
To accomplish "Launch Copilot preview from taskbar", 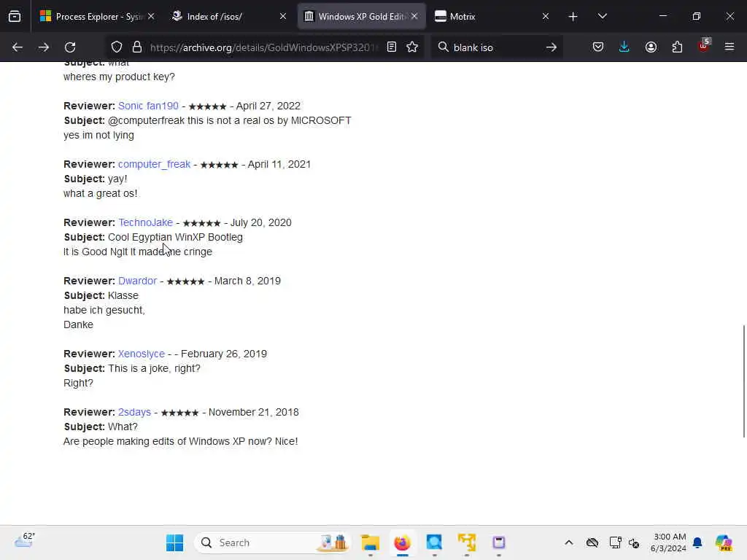I will click(724, 542).
